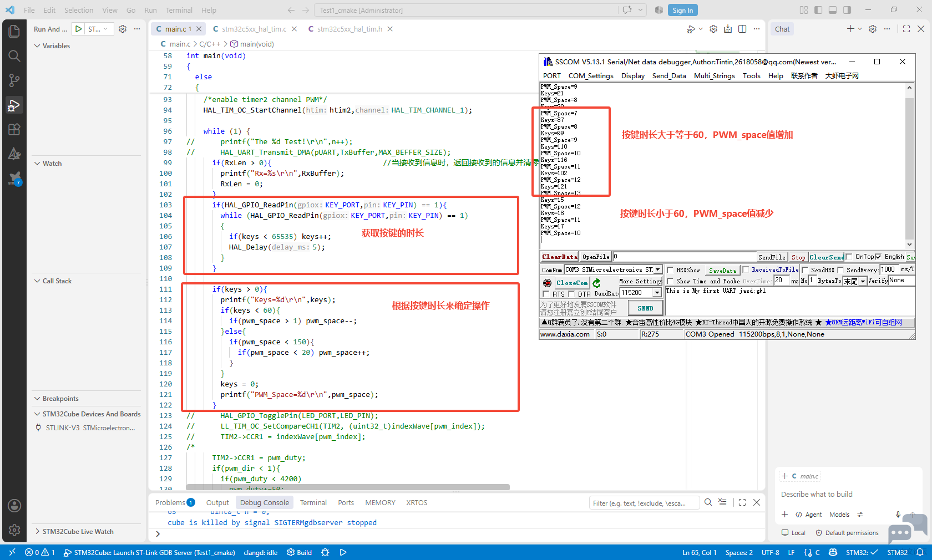Viewport: 932px width, 560px height.
Task: Switch to the Output panel tab
Action: point(217,503)
